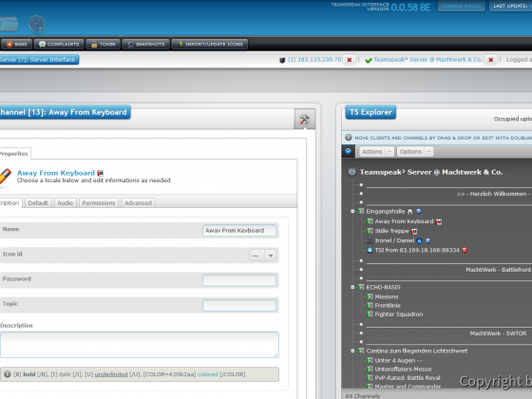Click the tools icon beside channel title
The image size is (532, 399).
[304, 119]
